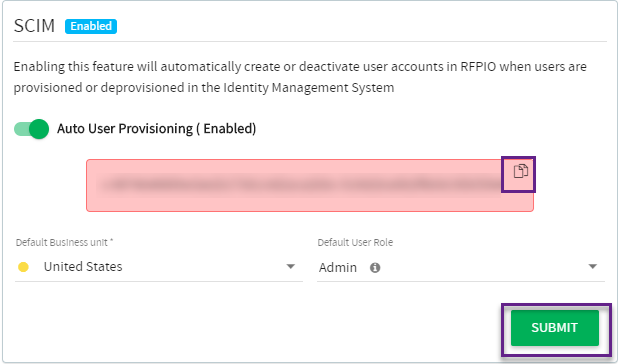This screenshot has width=618, height=364.
Task: Click the blue Enabled badge
Action: click(91, 26)
